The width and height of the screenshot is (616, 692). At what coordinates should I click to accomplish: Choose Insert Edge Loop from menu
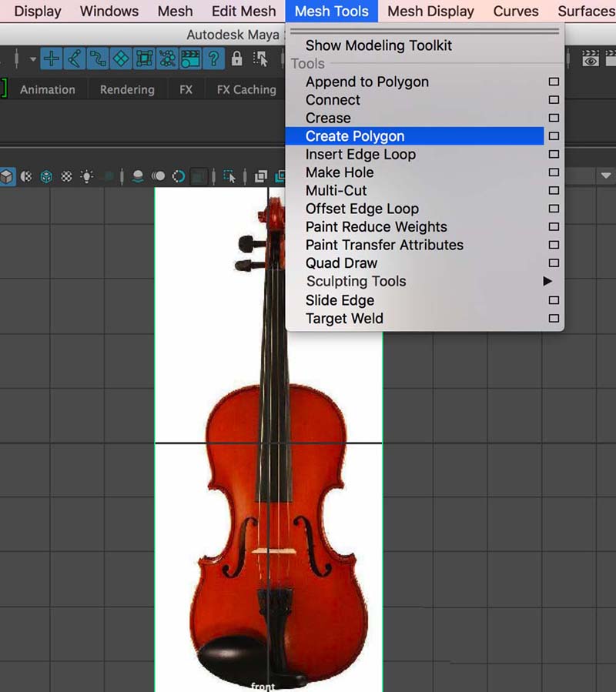360,155
